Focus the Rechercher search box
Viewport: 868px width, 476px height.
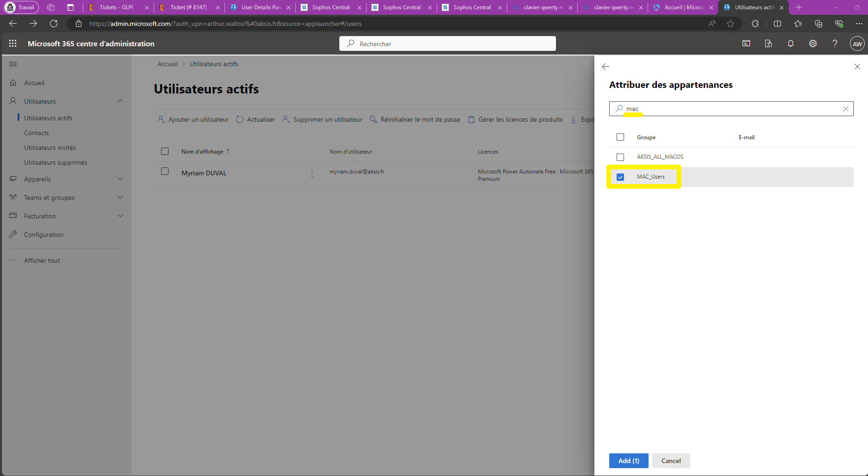click(448, 43)
